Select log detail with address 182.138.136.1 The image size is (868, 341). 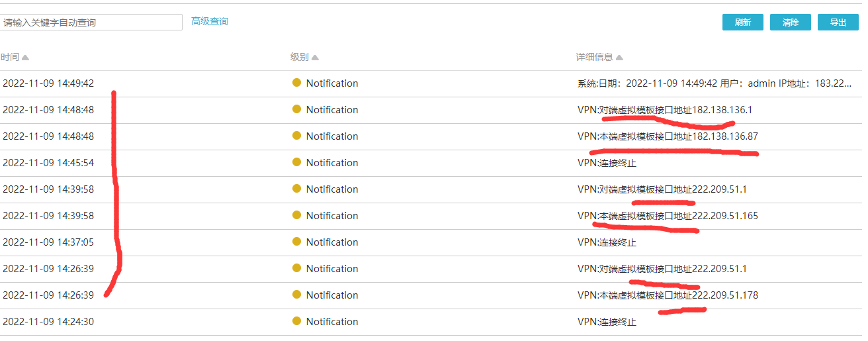tap(665, 110)
